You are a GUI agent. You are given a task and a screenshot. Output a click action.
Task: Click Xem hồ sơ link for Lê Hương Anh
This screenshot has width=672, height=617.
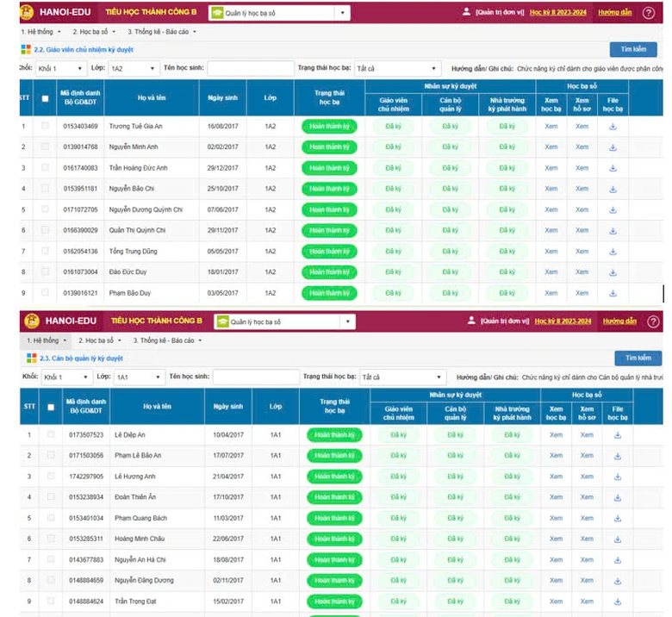[x=587, y=477]
